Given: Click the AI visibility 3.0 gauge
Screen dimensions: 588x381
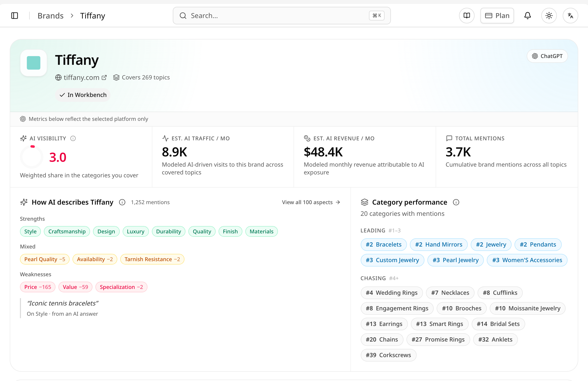Looking at the screenshot, I should tap(32, 157).
